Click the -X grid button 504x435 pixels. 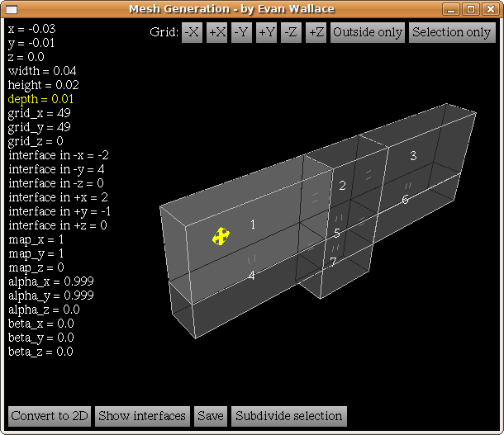tap(192, 32)
